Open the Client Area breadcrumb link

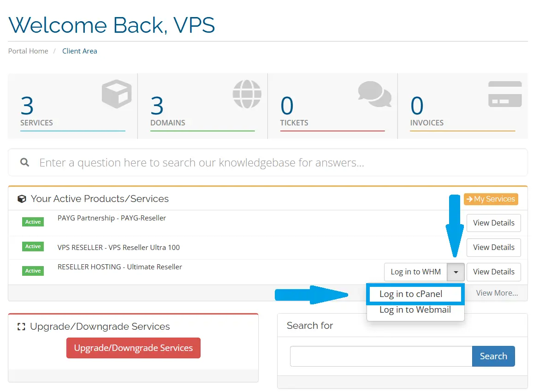(79, 51)
